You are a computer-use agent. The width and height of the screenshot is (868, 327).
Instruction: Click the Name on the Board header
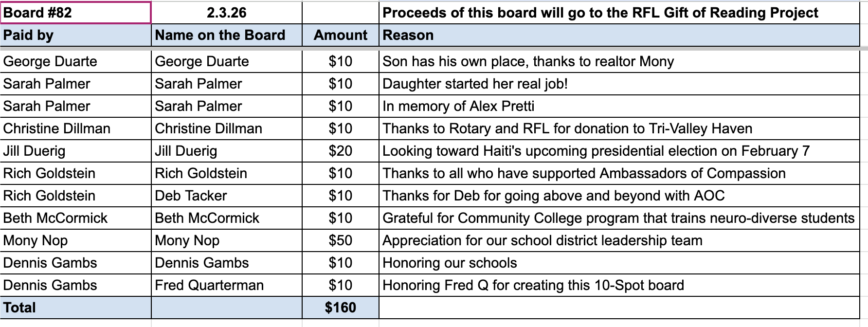[226, 35]
